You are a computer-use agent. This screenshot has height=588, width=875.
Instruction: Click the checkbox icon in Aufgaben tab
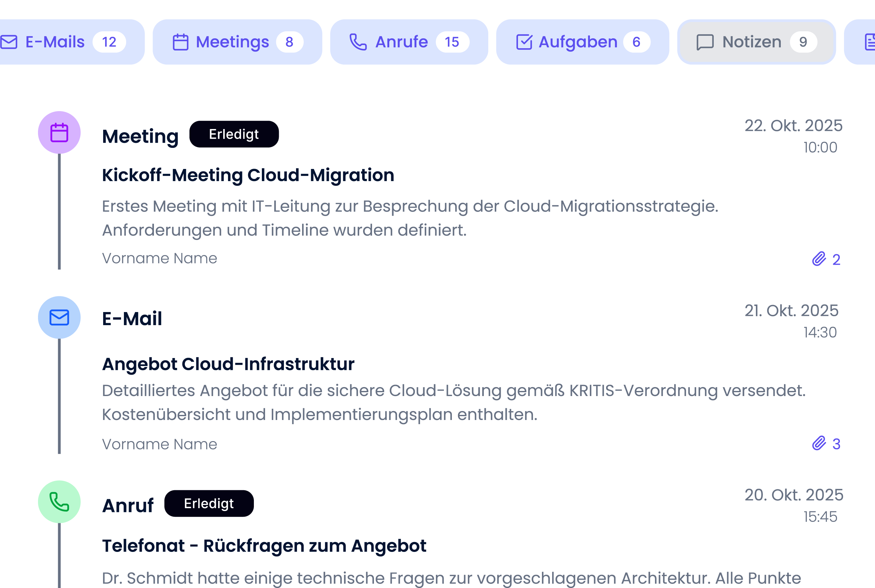(x=524, y=42)
